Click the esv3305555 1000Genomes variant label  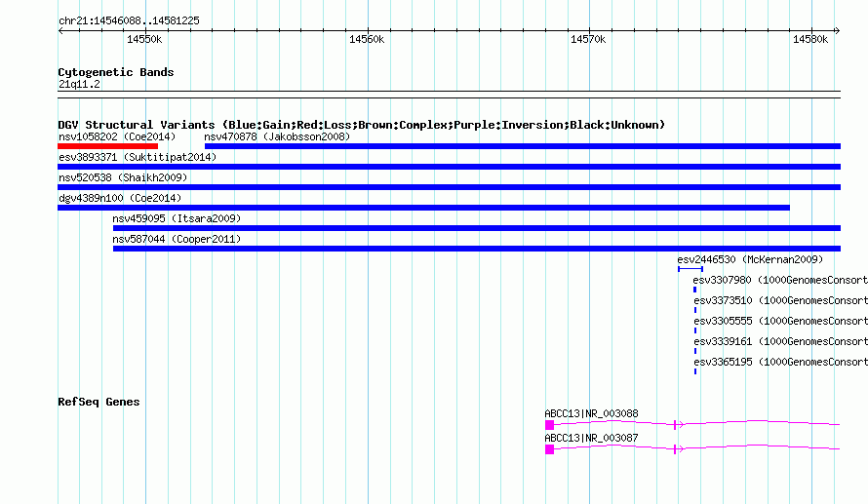pyautogui.click(x=780, y=321)
